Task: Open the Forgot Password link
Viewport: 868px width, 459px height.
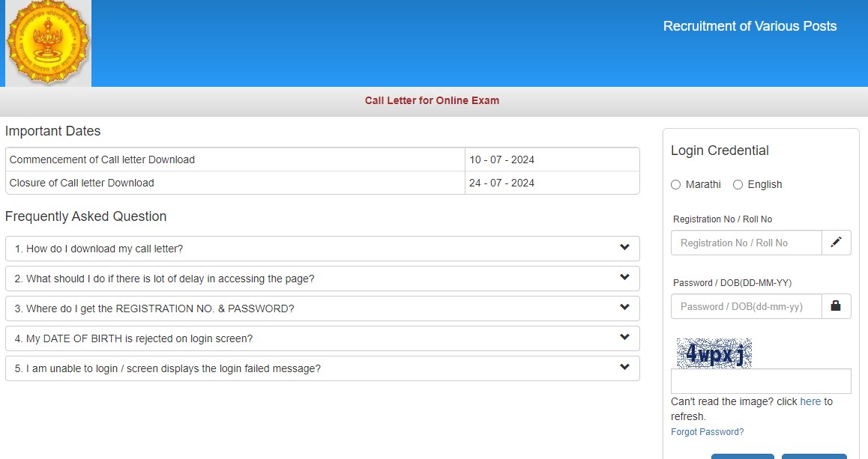Action: (707, 432)
